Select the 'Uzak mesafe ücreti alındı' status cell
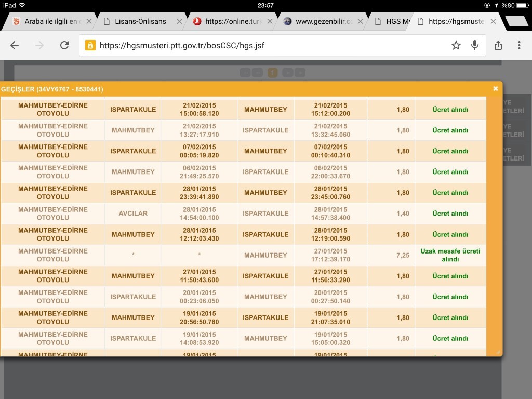This screenshot has width=532, height=399. click(450, 255)
